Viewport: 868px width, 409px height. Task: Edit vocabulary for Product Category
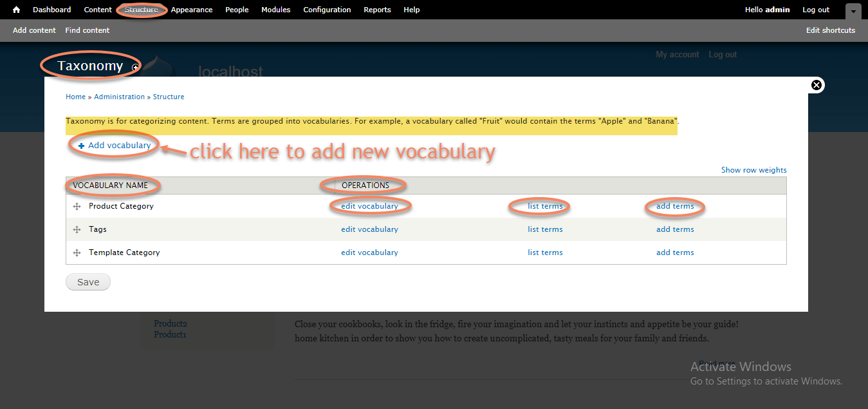tap(369, 206)
